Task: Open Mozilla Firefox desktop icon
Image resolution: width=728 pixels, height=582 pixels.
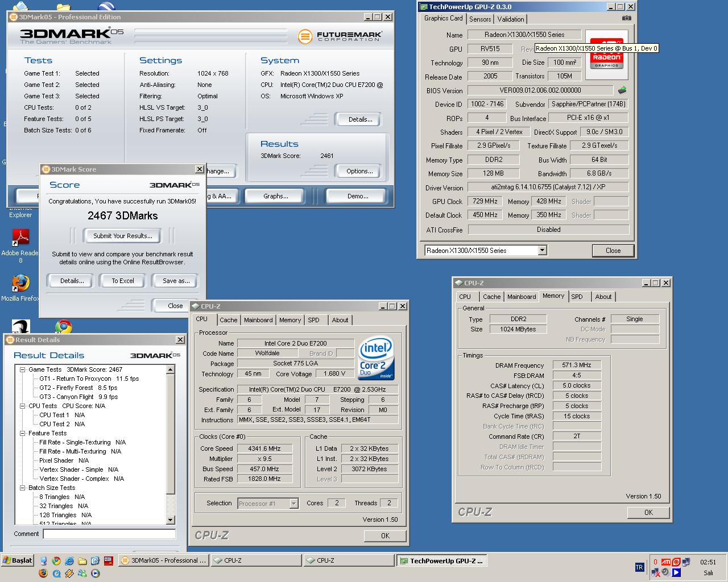Action: [x=20, y=288]
